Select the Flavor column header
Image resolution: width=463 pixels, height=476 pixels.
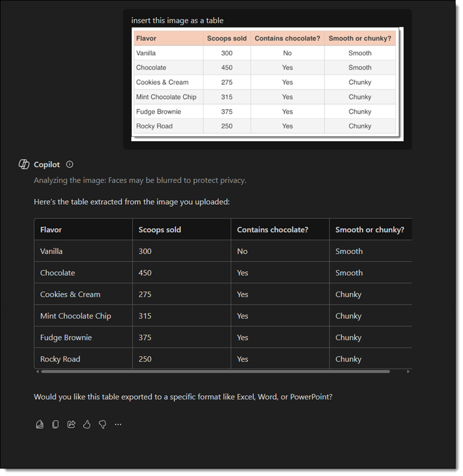point(51,230)
